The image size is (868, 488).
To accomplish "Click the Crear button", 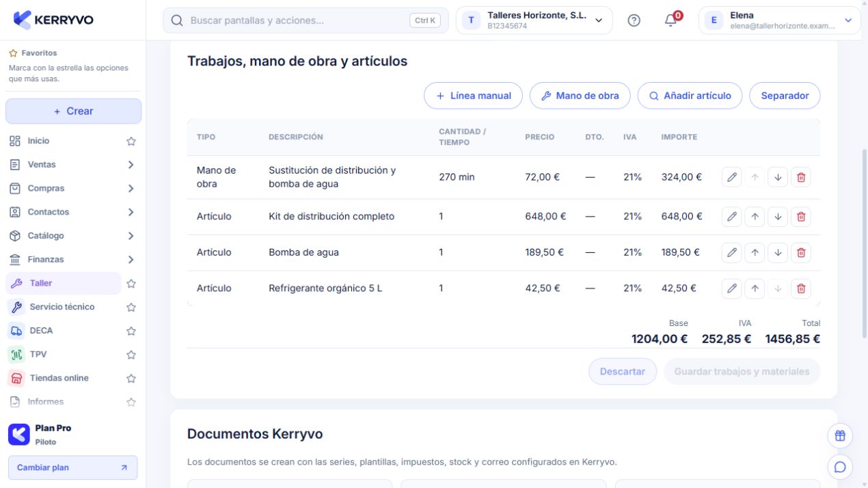I will click(x=73, y=111).
